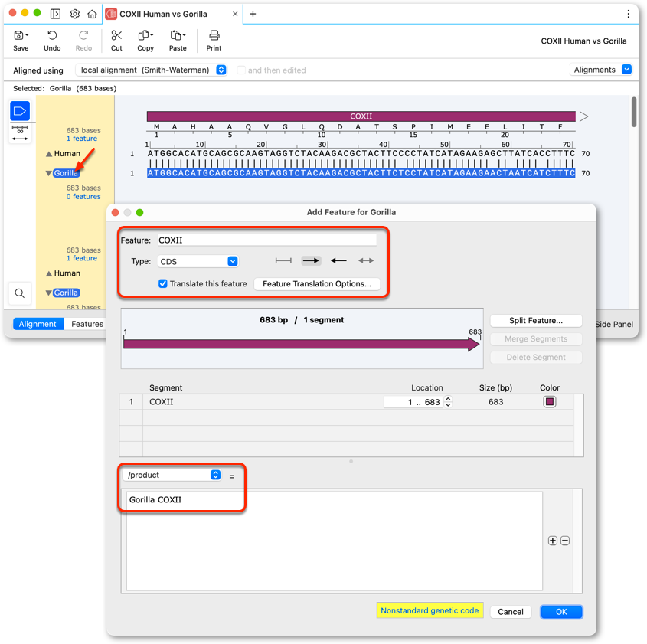
Task: Close the COXII Human vs Gorilla tab
Action: (235, 14)
